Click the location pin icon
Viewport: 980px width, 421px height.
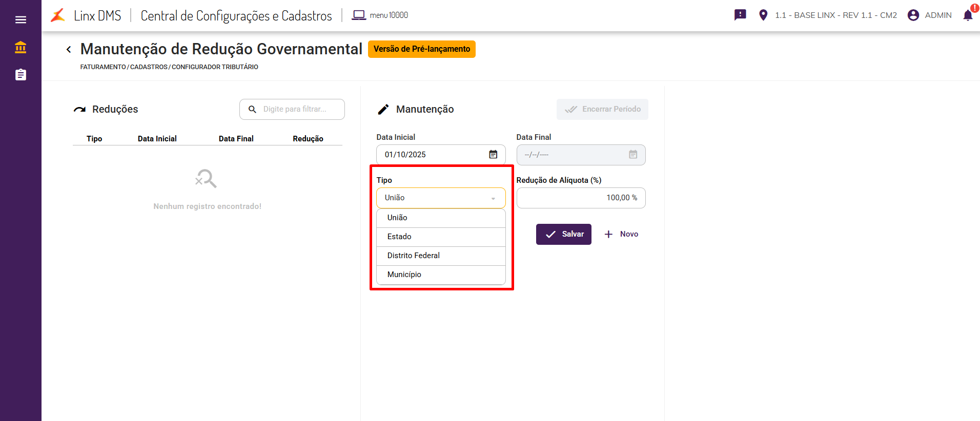coord(763,15)
